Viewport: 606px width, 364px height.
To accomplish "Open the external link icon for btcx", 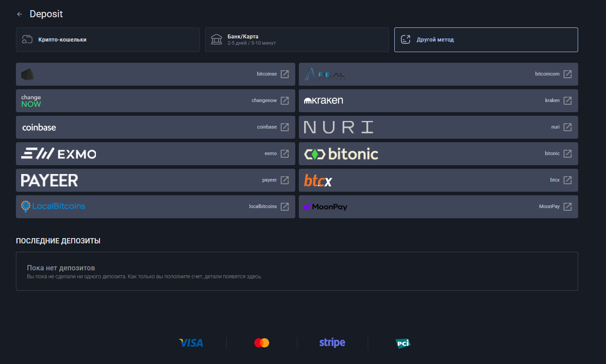I will (x=568, y=180).
